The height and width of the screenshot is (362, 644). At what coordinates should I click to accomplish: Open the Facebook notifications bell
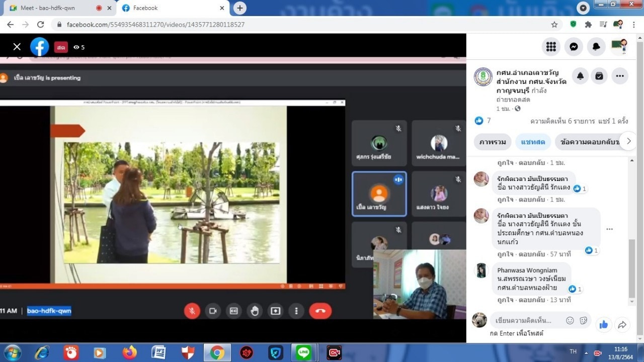coord(596,47)
